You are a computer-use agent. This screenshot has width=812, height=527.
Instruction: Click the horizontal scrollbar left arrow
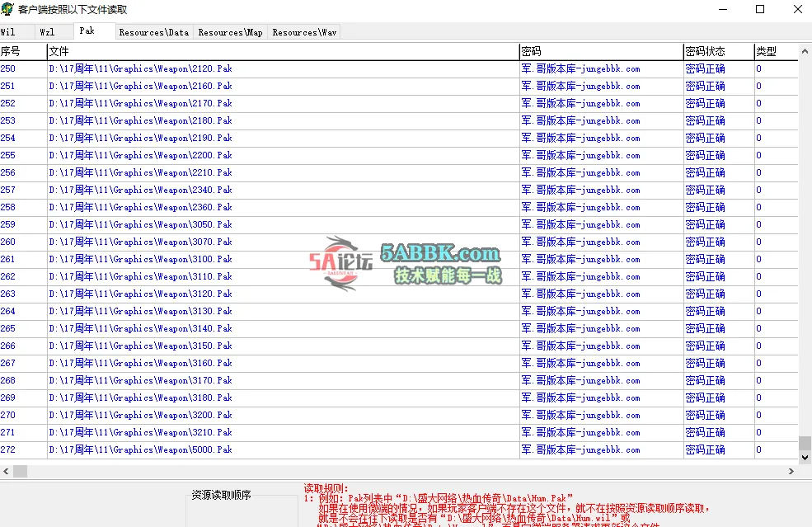click(6, 471)
